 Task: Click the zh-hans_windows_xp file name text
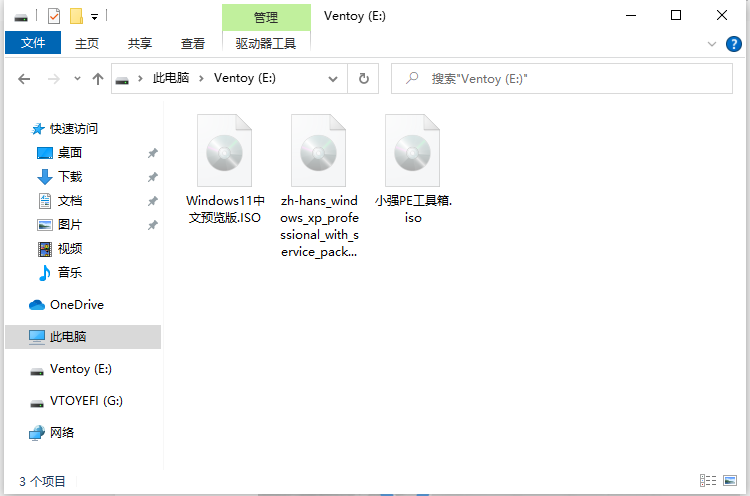tap(319, 226)
